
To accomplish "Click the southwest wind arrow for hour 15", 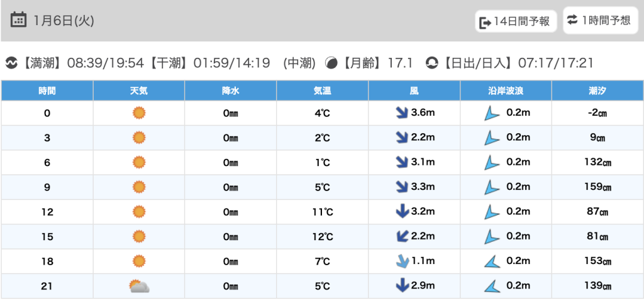I will point(401,237).
